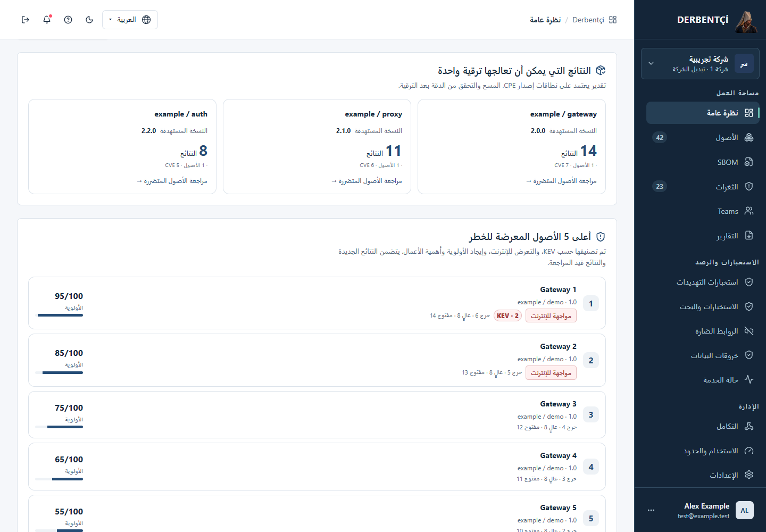Click the 75/100 priority progress bar
The height and width of the screenshot is (532, 766).
point(59,427)
